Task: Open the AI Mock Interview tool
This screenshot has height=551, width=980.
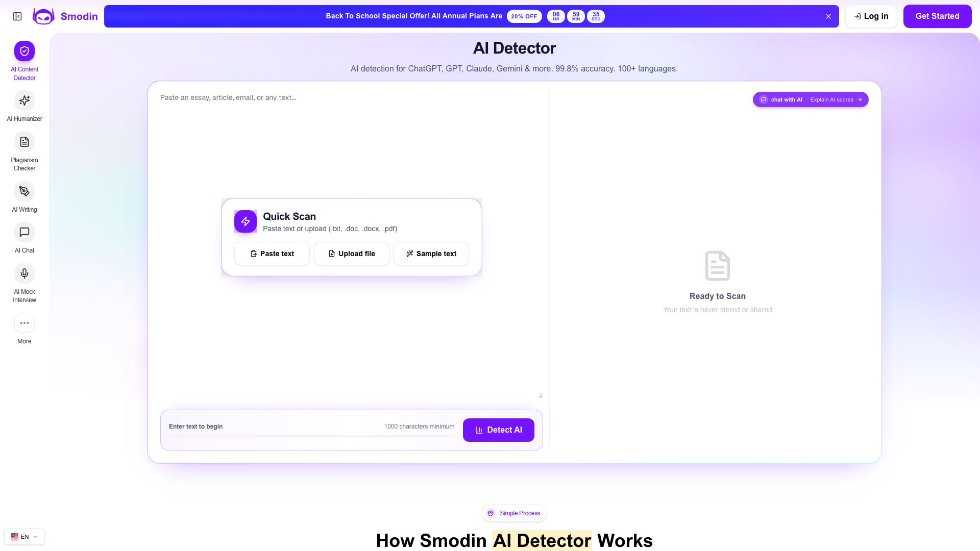Action: tap(24, 284)
